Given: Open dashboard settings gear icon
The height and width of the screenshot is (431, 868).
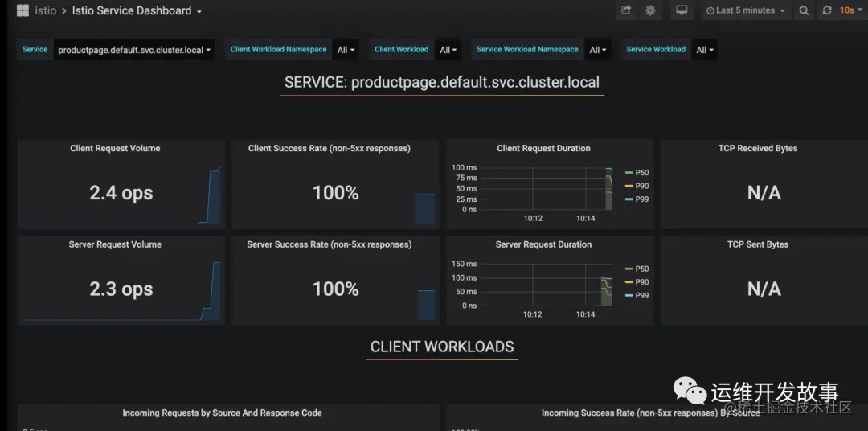Looking at the screenshot, I should click(x=650, y=10).
